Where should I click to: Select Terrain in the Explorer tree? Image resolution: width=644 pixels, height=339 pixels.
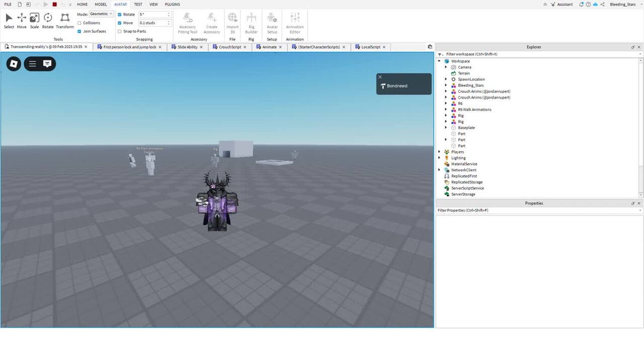pyautogui.click(x=463, y=73)
